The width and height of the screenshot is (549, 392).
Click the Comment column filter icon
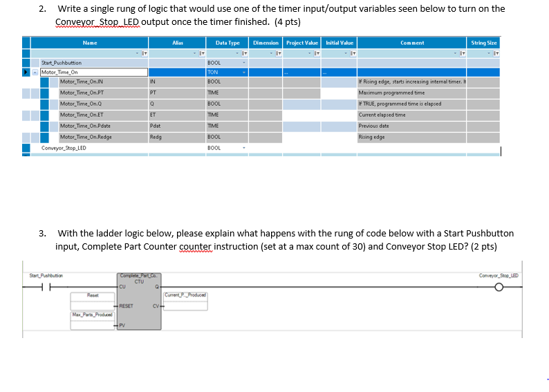point(462,53)
